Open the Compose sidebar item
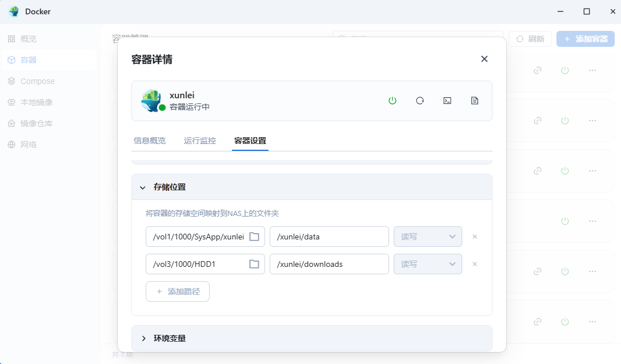This screenshot has height=364, width=621. [x=49, y=81]
